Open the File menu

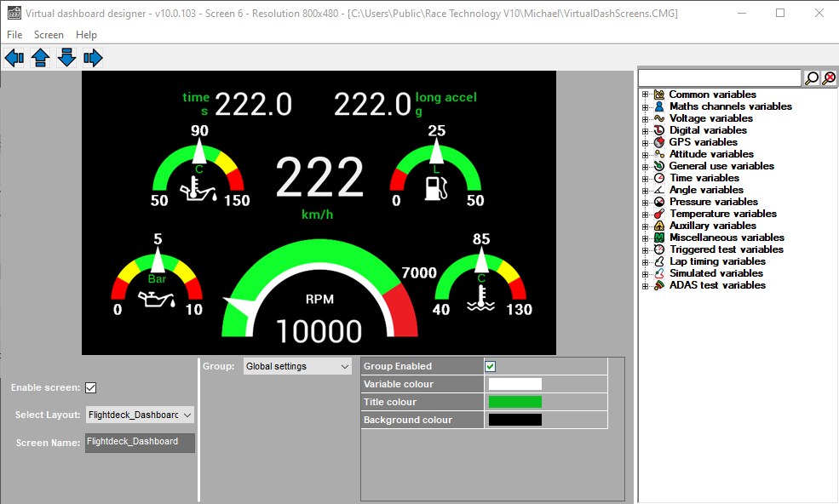tap(14, 35)
